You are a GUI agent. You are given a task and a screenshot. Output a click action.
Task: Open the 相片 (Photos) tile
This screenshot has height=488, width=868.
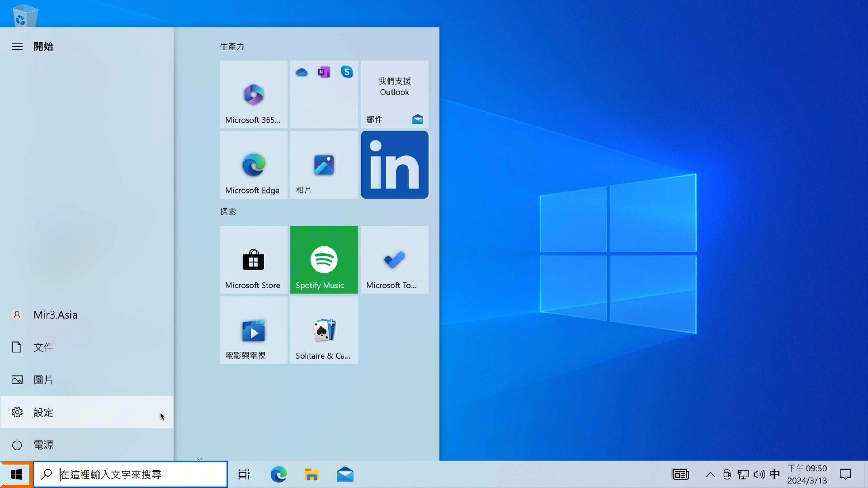[x=323, y=165]
